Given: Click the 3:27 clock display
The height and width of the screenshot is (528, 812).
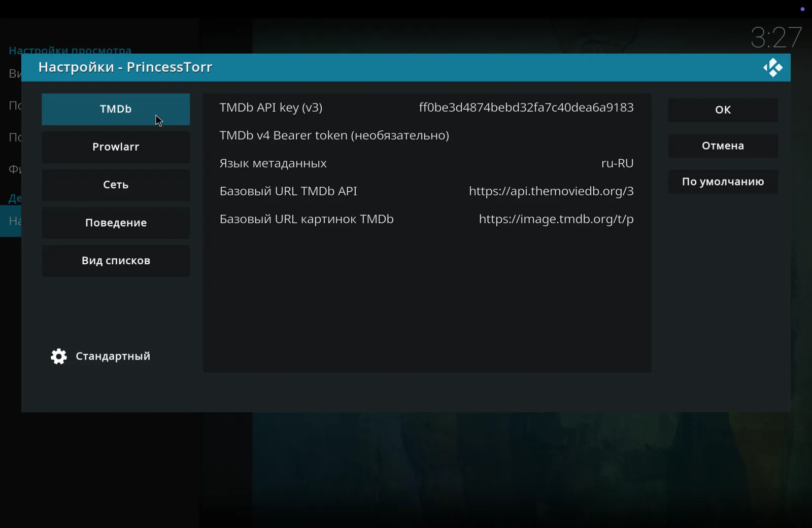Looking at the screenshot, I should coord(776,38).
